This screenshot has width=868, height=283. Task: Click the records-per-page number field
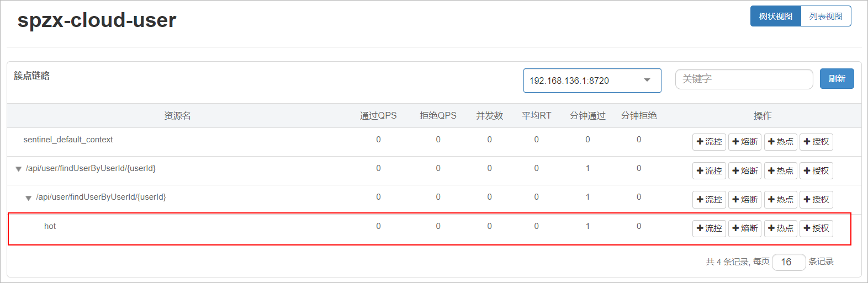pos(788,262)
